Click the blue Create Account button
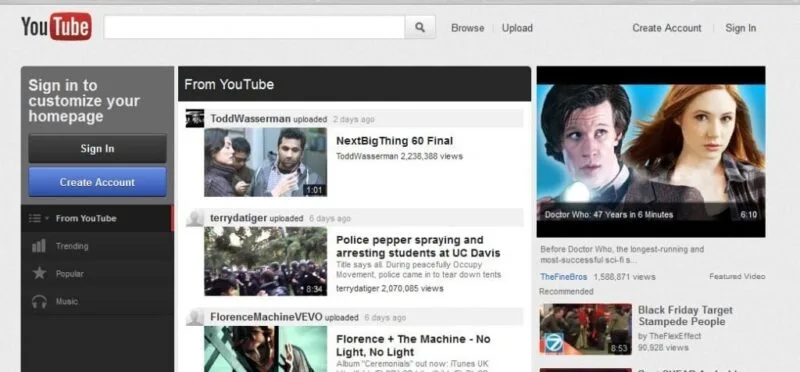The width and height of the screenshot is (800, 372). click(97, 182)
